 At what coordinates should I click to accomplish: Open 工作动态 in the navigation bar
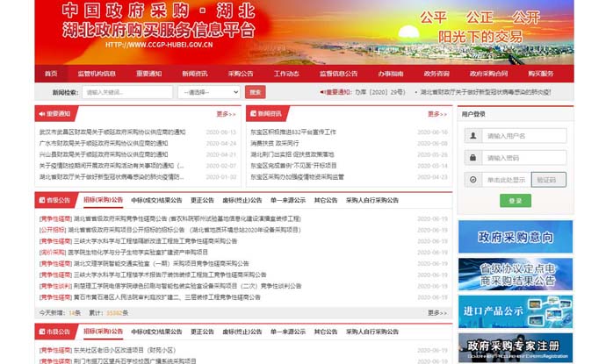[286, 74]
